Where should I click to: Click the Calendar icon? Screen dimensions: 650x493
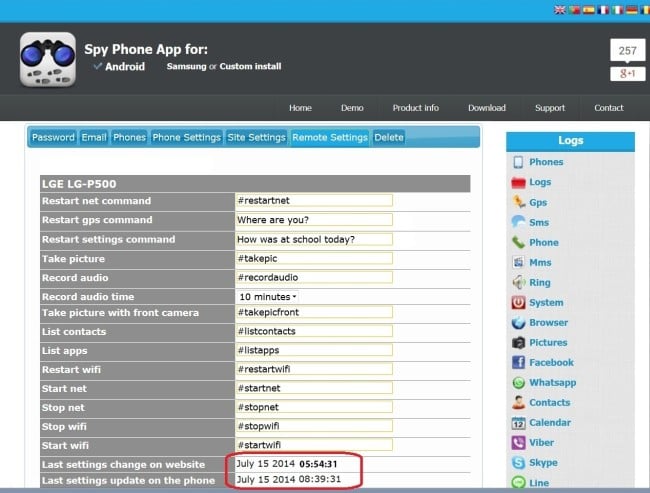tap(518, 423)
